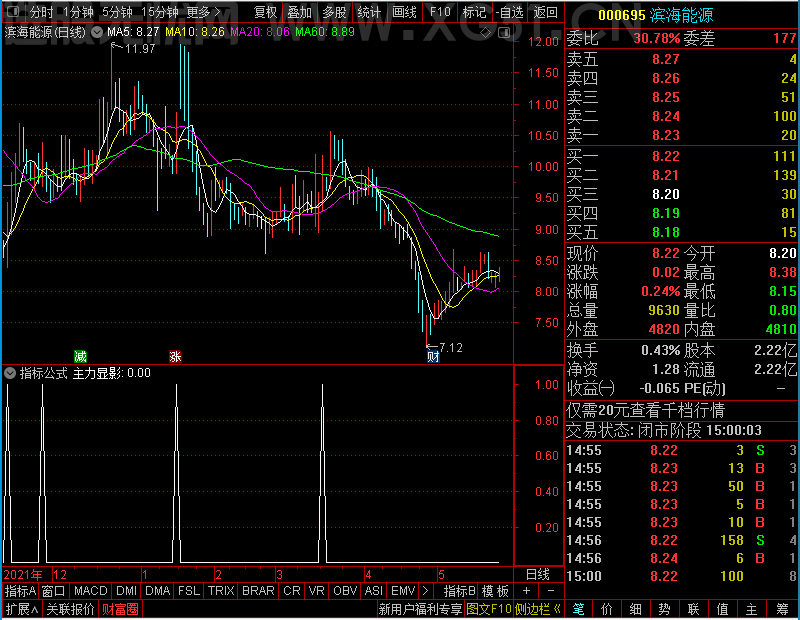Select the 值 value tab
Image resolution: width=800 pixels, height=620 pixels.
(x=722, y=609)
